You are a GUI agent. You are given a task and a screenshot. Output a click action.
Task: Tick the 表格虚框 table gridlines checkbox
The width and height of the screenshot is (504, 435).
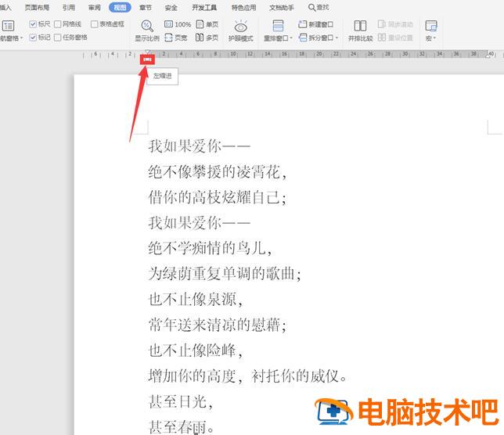95,24
